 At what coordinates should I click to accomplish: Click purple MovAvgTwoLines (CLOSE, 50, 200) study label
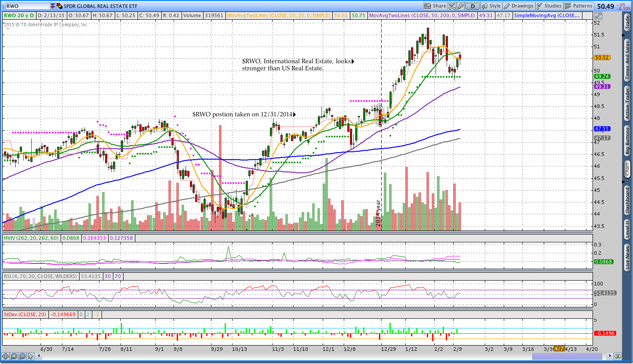click(422, 15)
